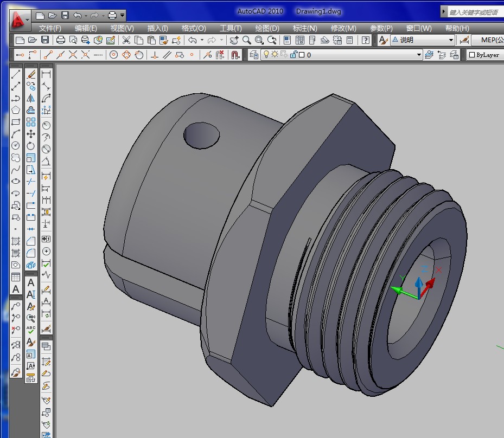Click the layer 0 white color swatch

click(302, 55)
